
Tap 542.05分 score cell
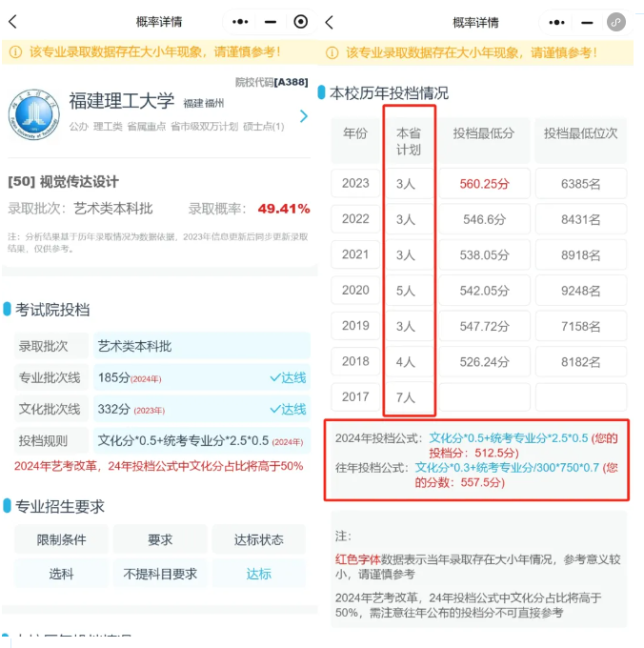tap(484, 290)
